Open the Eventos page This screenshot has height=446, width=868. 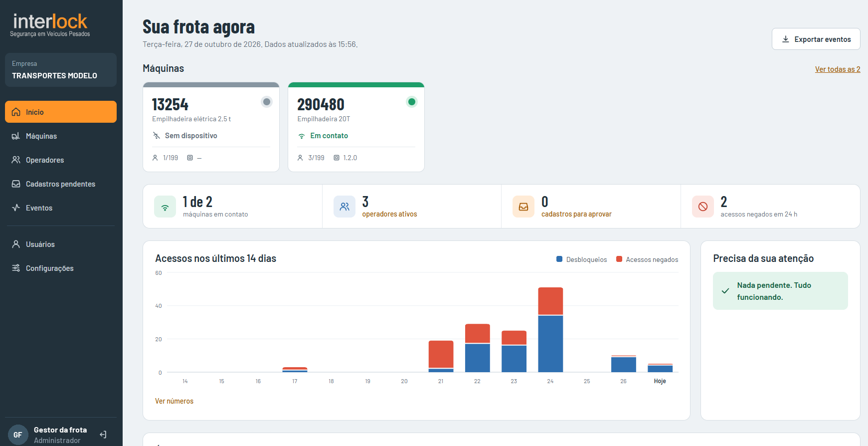pos(61,208)
